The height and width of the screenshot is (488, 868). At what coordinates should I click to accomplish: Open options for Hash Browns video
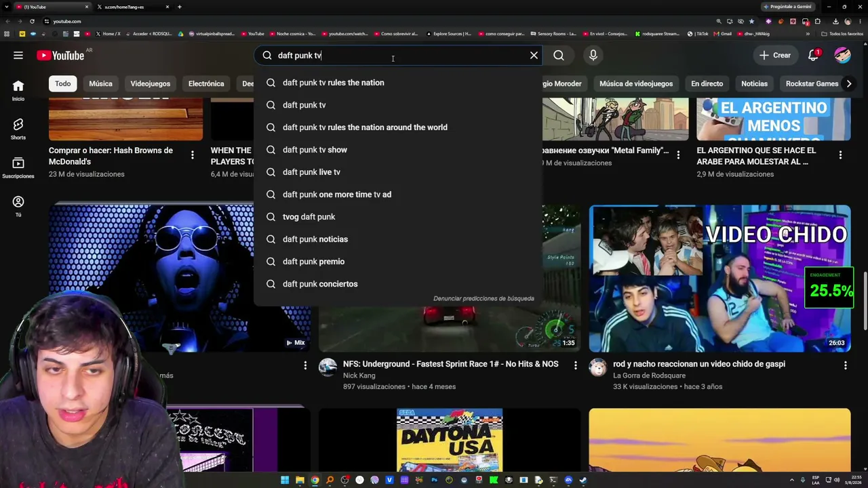[x=193, y=155]
